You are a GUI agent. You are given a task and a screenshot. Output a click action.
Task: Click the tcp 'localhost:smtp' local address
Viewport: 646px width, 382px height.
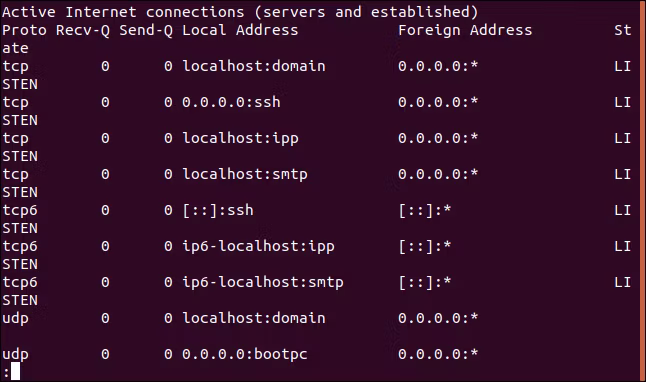245,174
